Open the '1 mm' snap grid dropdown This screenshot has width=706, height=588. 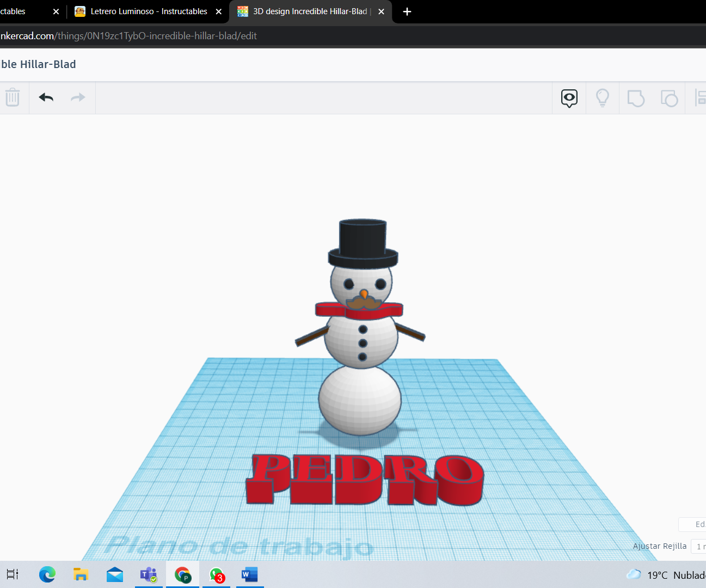click(x=699, y=546)
